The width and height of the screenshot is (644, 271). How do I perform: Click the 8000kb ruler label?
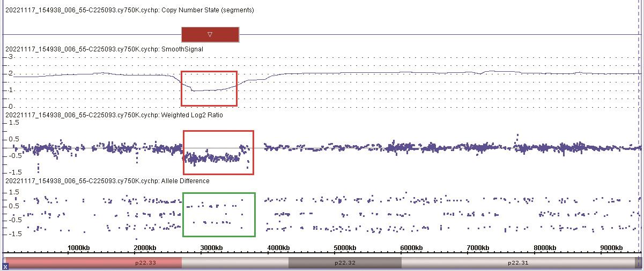pyautogui.click(x=544, y=248)
